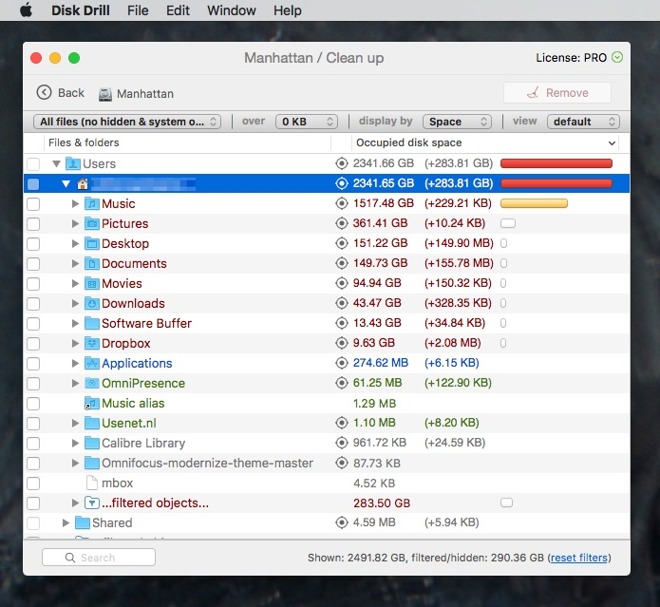
Task: Click the target icon in the Usenet.nl row
Action: click(341, 423)
